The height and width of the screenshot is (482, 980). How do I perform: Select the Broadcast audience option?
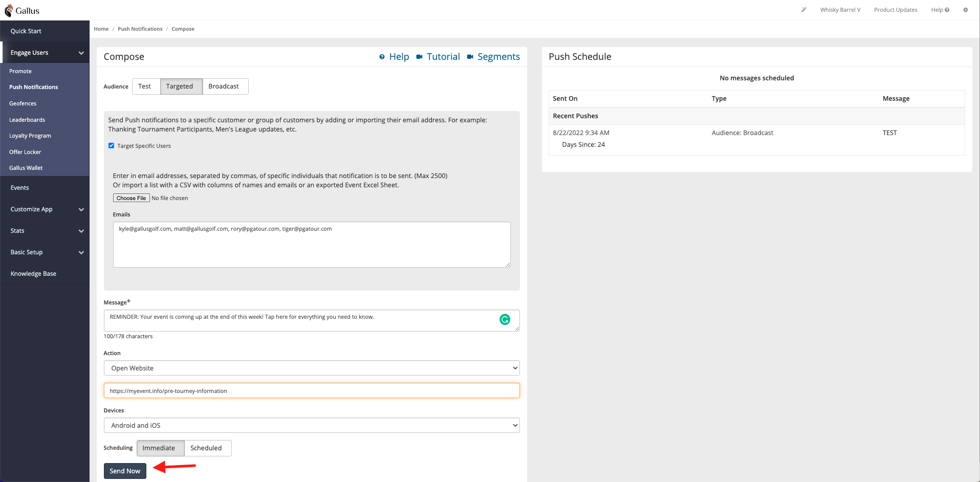pos(225,86)
